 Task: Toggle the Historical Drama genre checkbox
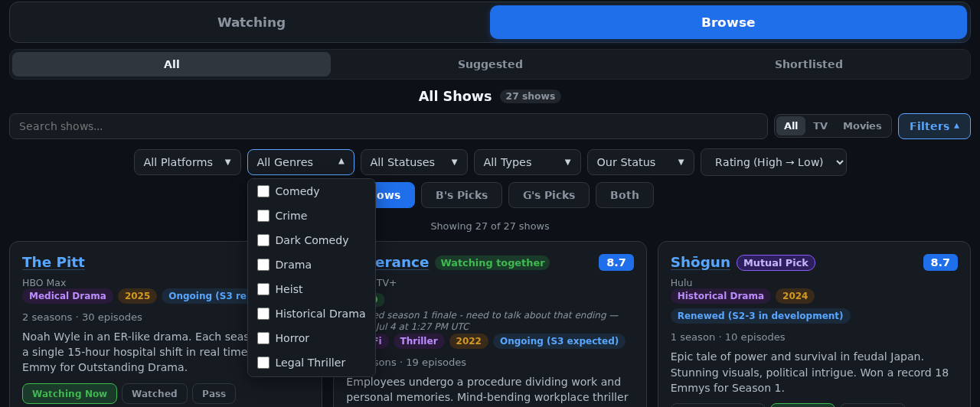263,314
